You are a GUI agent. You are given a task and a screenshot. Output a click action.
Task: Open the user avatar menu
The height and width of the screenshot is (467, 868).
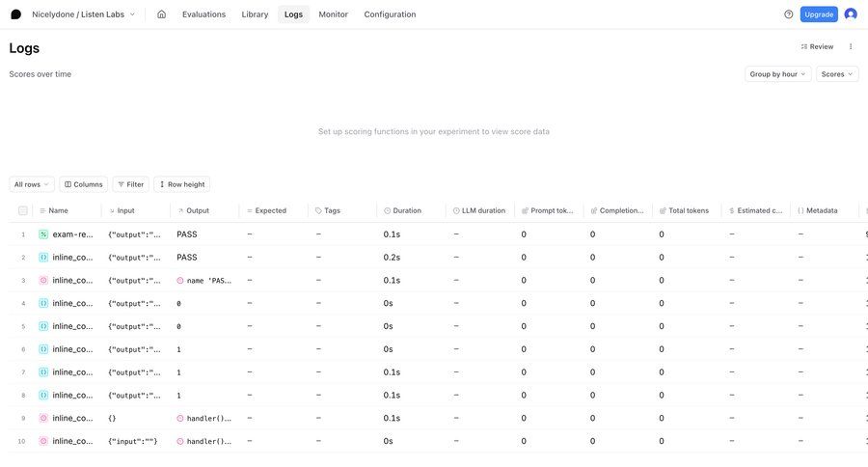click(x=851, y=14)
